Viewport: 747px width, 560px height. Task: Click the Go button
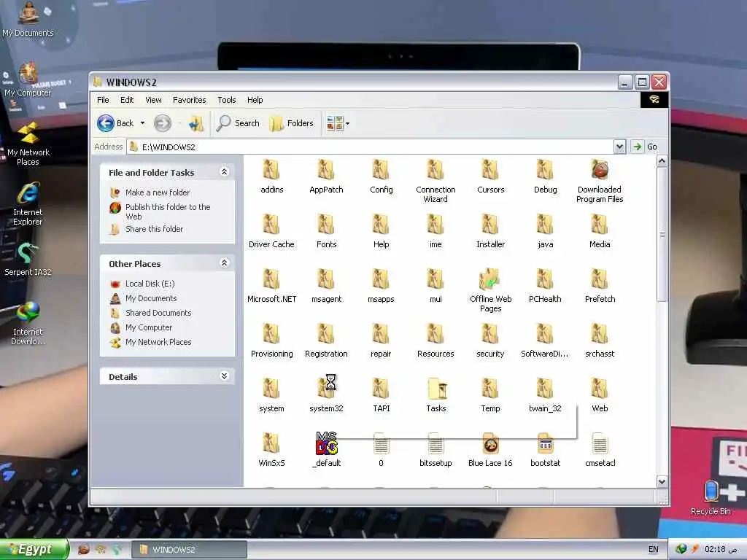click(x=646, y=147)
